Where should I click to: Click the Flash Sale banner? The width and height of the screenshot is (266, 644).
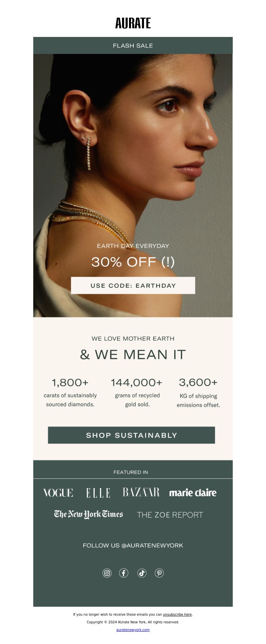click(x=133, y=45)
